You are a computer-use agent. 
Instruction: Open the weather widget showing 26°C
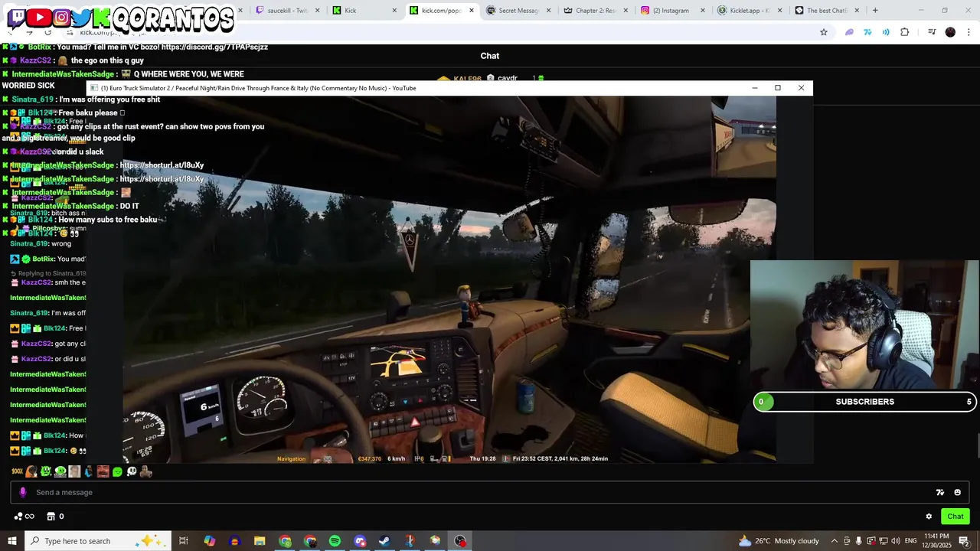(x=779, y=541)
